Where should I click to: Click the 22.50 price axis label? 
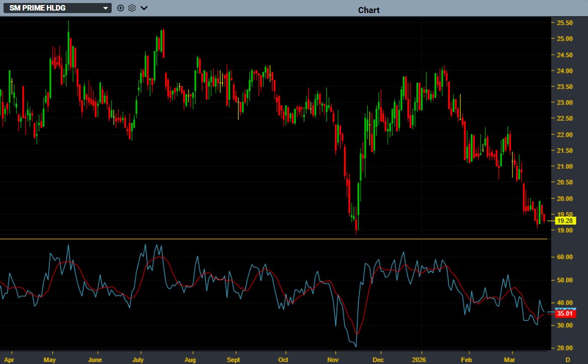tap(564, 119)
